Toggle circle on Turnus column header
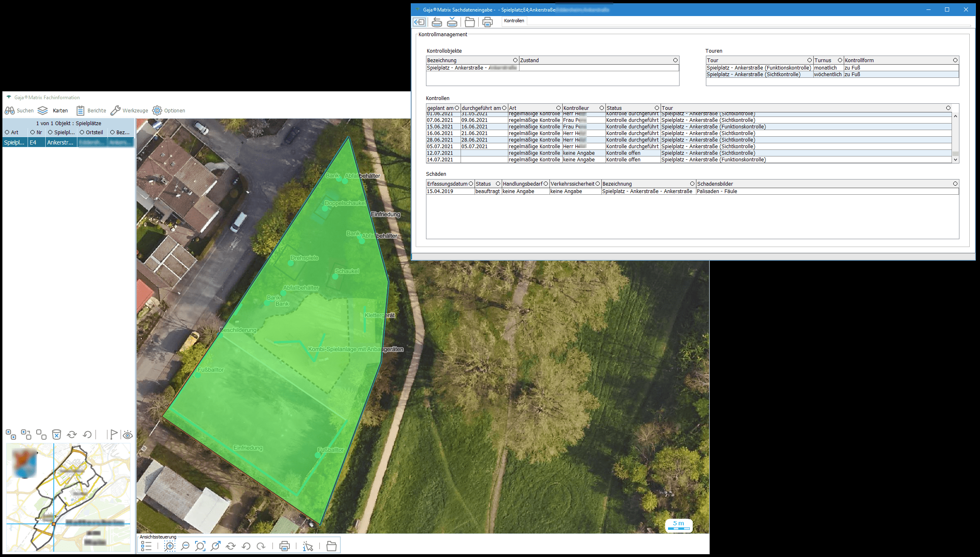 tap(840, 60)
